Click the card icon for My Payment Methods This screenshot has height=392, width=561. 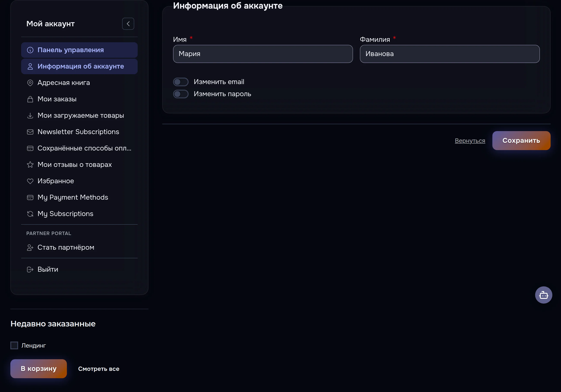30,197
